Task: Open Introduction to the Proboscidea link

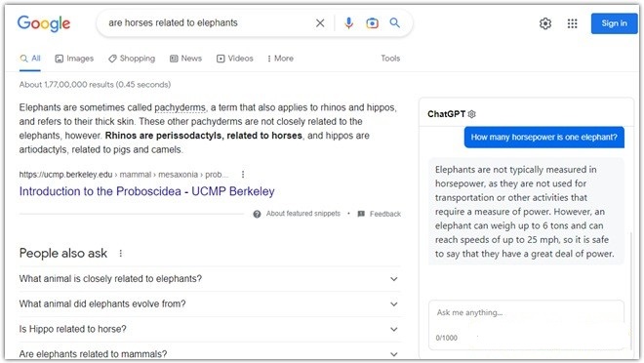Action: click(146, 191)
